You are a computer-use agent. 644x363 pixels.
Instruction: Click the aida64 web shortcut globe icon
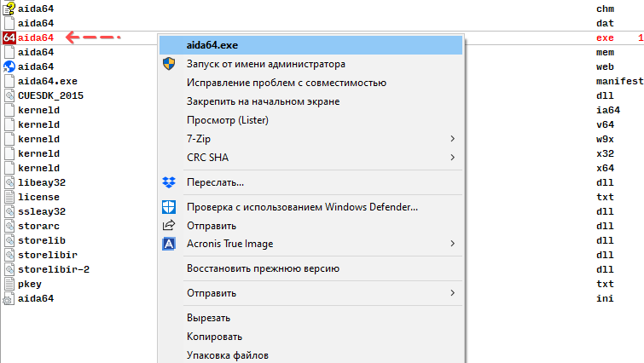(x=9, y=66)
